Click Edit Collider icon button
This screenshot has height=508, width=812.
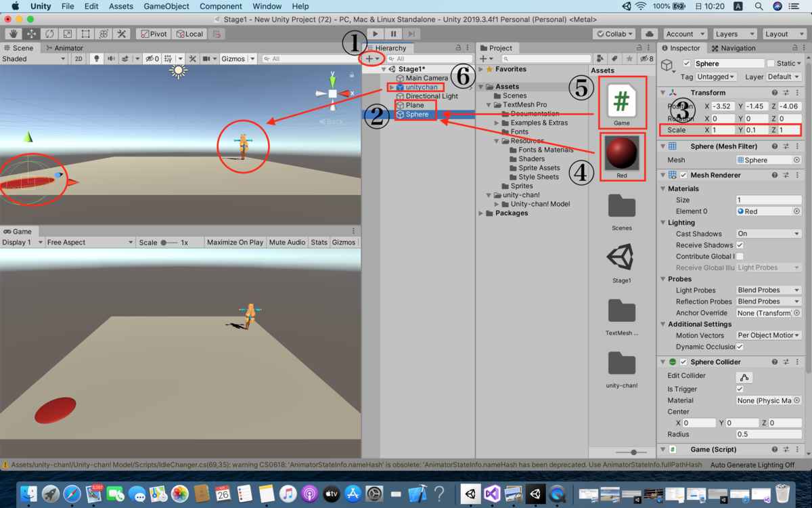(x=744, y=377)
